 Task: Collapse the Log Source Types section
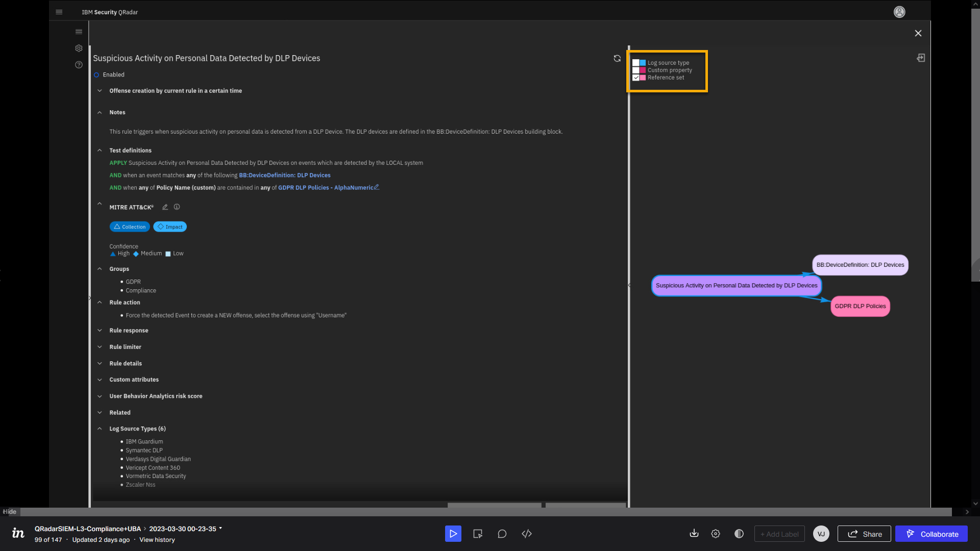pos(100,429)
